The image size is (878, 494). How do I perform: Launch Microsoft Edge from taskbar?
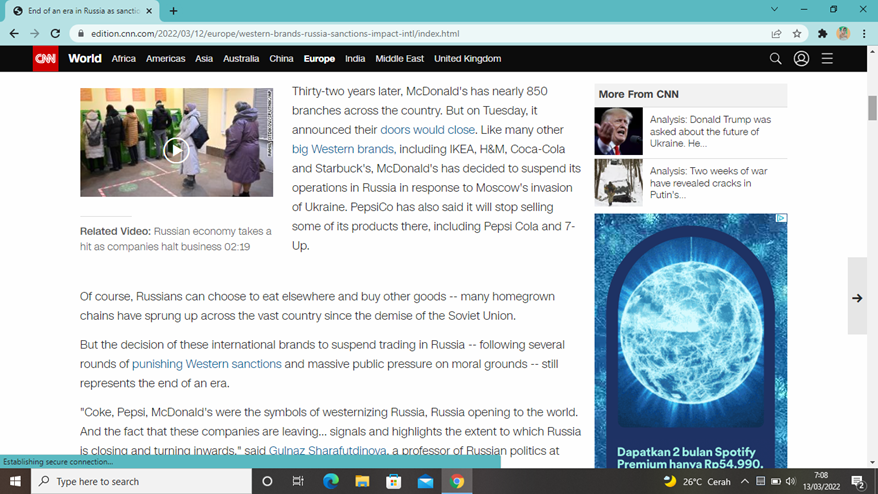(x=330, y=481)
